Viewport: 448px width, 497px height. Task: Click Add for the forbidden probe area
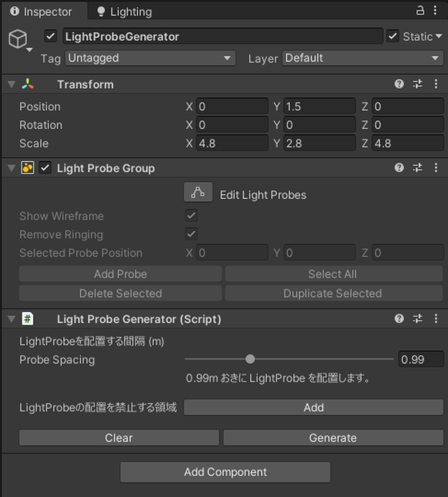pyautogui.click(x=313, y=407)
